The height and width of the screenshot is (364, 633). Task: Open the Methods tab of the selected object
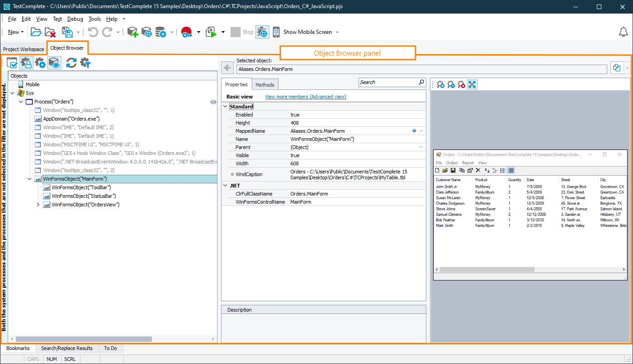tap(265, 84)
